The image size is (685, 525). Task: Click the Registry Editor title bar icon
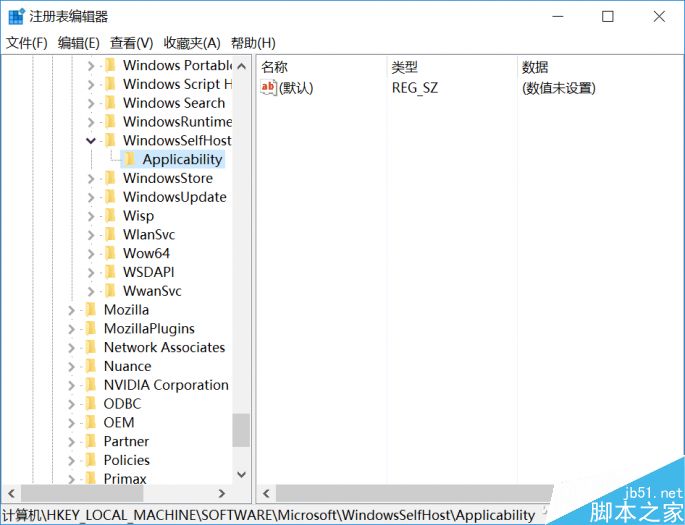(16, 16)
